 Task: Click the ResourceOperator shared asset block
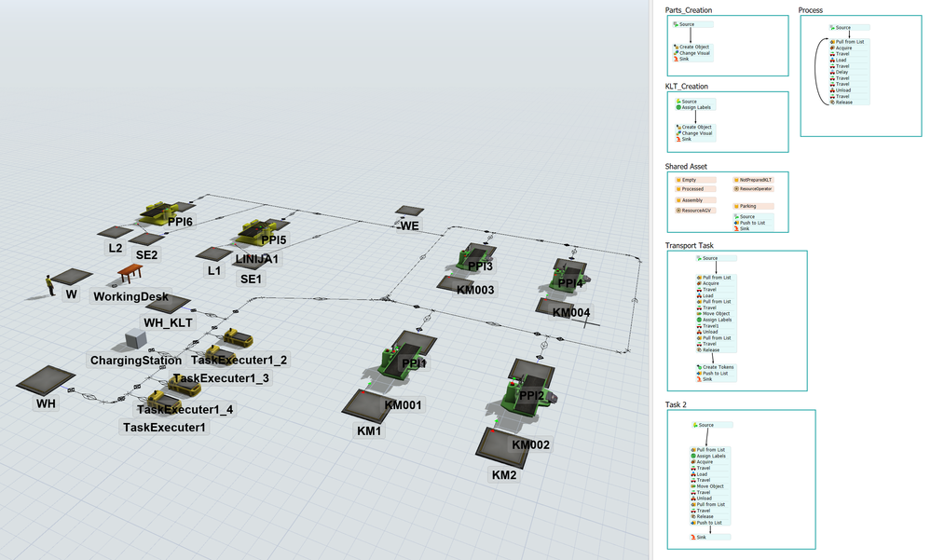(754, 189)
